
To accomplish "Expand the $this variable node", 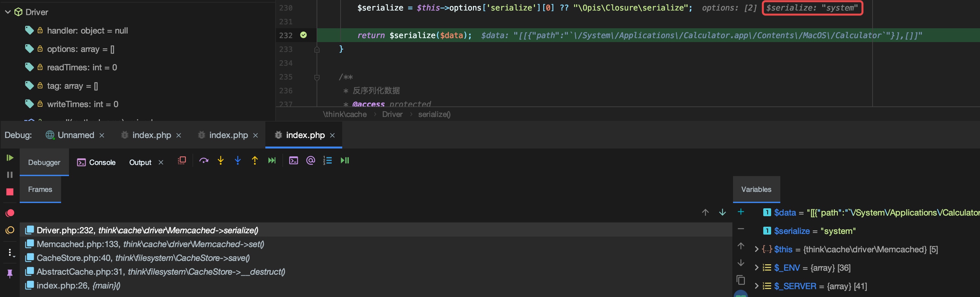I will (x=756, y=249).
